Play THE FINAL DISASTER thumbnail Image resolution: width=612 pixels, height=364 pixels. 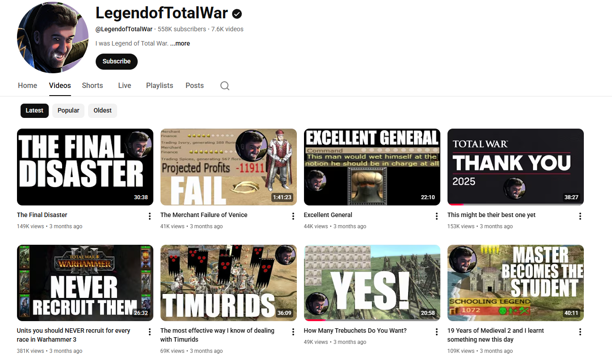tap(85, 167)
